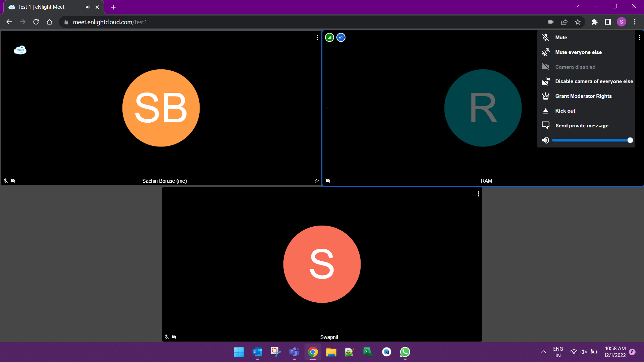
Task: Click the eNlight cloud logo watermark
Action: [20, 50]
